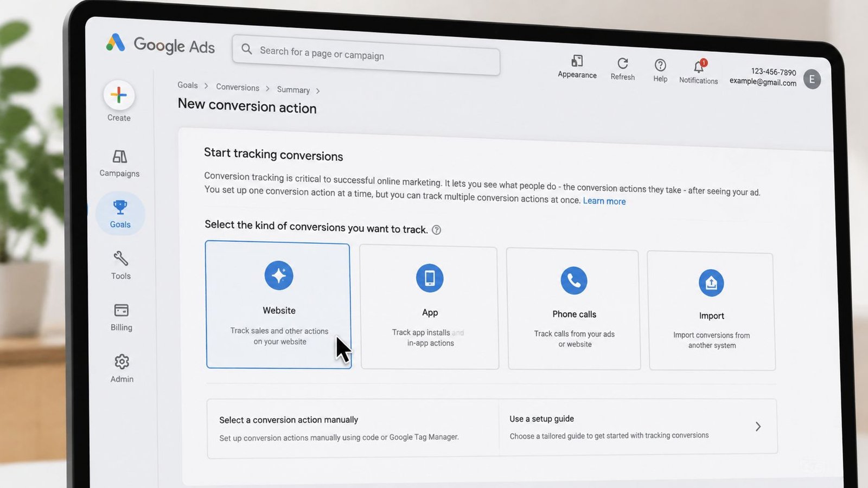The width and height of the screenshot is (868, 488).
Task: Click chevron after Summary breadcrumb
Action: point(318,91)
